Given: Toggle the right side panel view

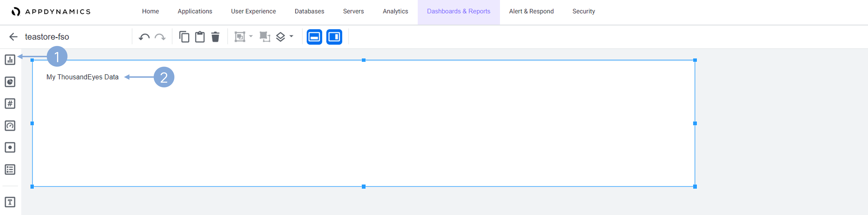Looking at the screenshot, I should point(334,37).
